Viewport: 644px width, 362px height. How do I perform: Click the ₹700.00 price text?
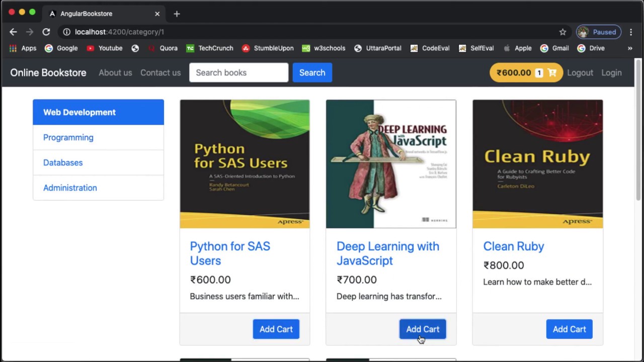pos(357,280)
